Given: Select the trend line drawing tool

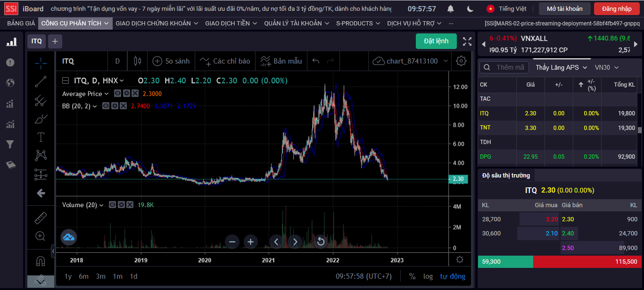Looking at the screenshot, I should pos(41,81).
